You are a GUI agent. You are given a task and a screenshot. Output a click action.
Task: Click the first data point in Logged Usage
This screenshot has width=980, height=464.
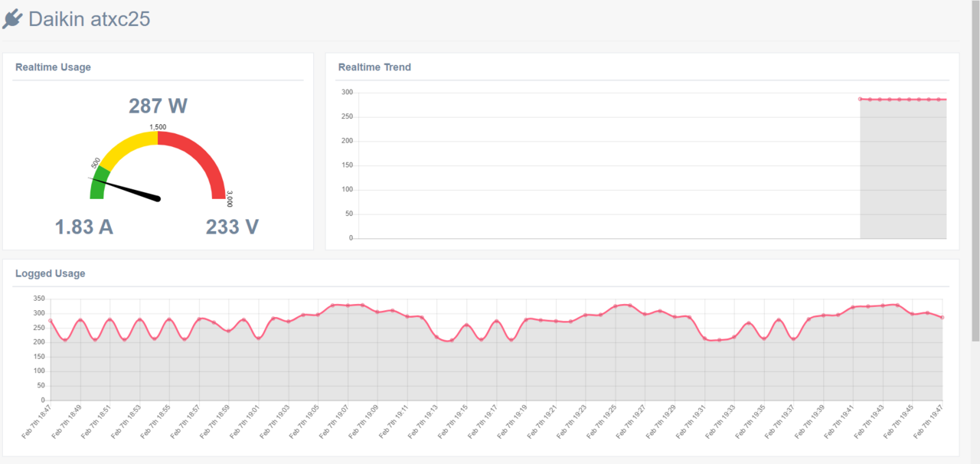click(x=51, y=321)
